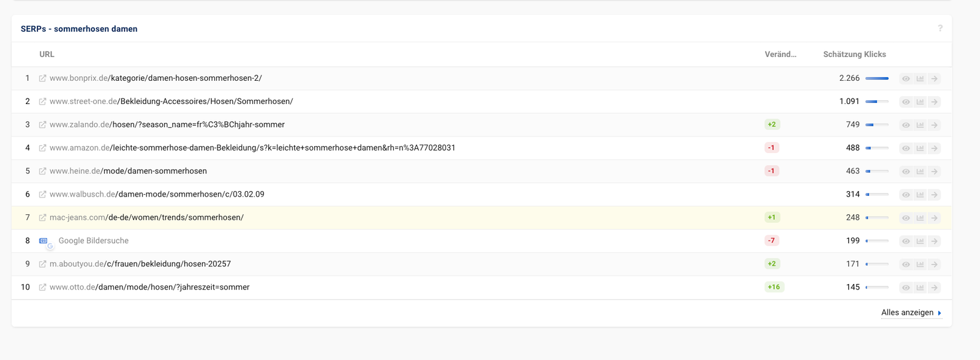
Task: Click the 2.266 estimated clicks value
Action: (850, 78)
